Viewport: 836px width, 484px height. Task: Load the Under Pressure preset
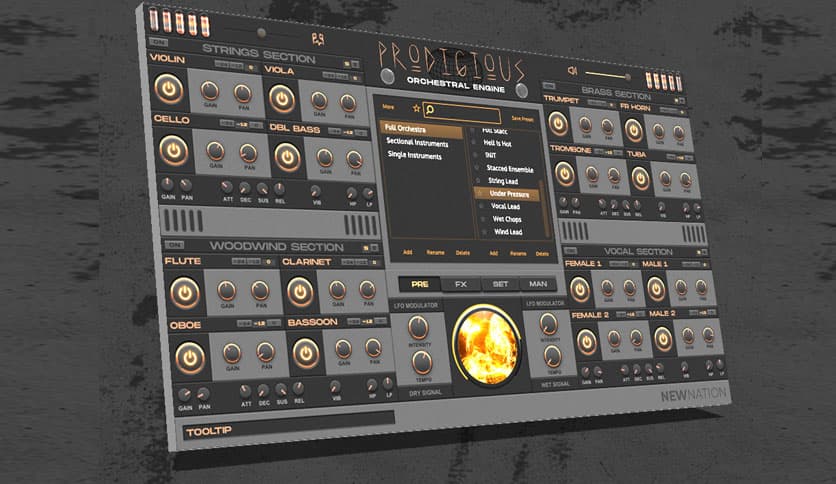click(507, 193)
